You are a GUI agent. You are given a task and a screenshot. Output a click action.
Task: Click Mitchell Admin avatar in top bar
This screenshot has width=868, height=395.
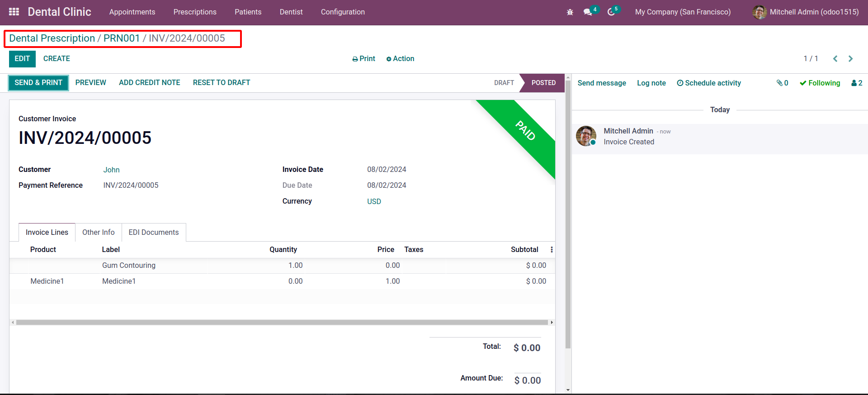click(x=759, y=12)
